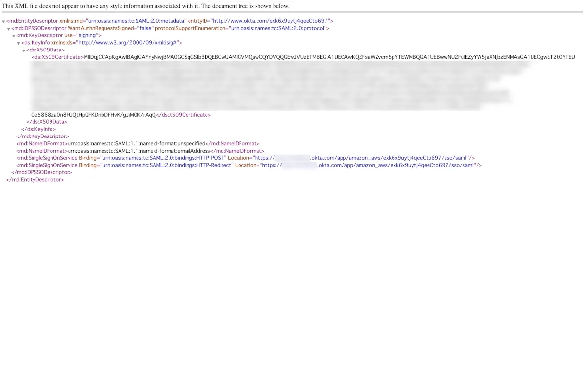Screen dimensions: 583x392
Task: Click the opening ds:X509Data tag
Action: point(45,50)
